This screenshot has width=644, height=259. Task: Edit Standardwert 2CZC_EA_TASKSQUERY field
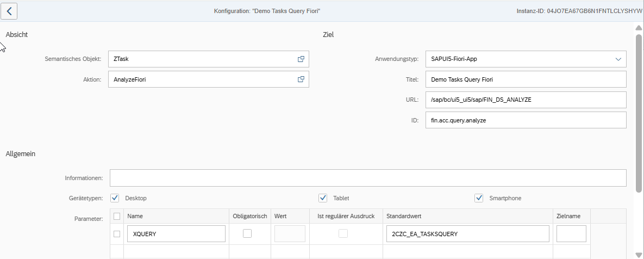[468, 234]
